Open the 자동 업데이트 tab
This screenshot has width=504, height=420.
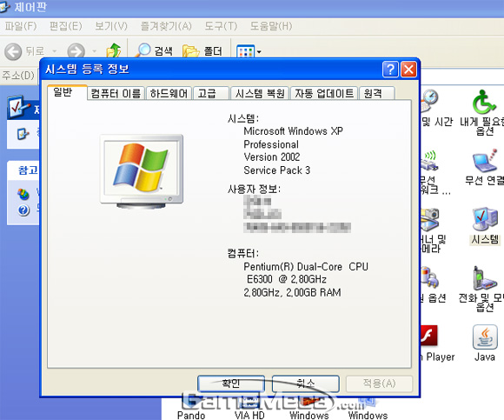[x=324, y=94]
